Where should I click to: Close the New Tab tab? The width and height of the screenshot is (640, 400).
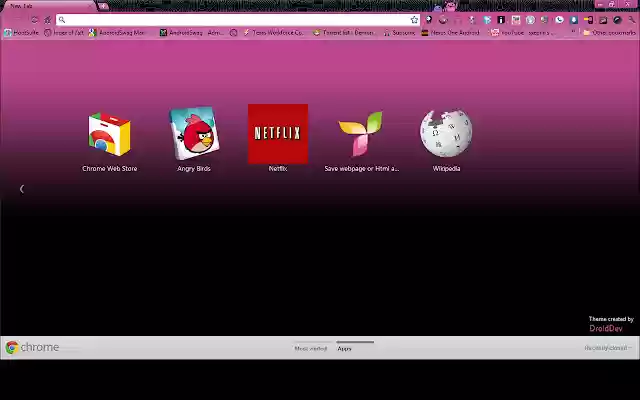click(90, 6)
